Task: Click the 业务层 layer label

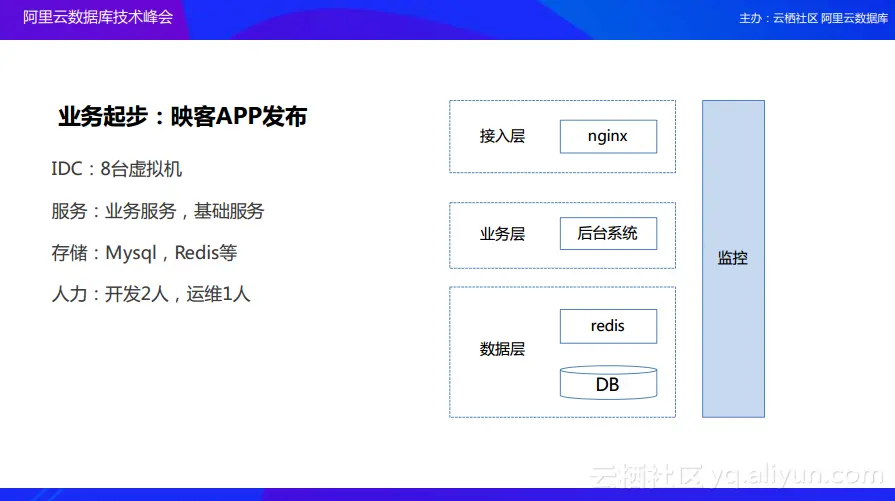Action: tap(502, 234)
